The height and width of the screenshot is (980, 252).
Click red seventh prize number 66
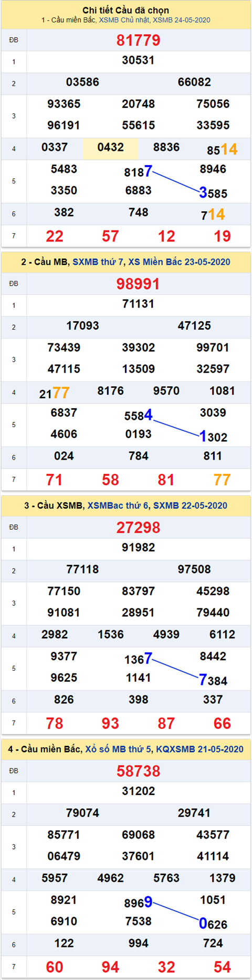(x=223, y=724)
